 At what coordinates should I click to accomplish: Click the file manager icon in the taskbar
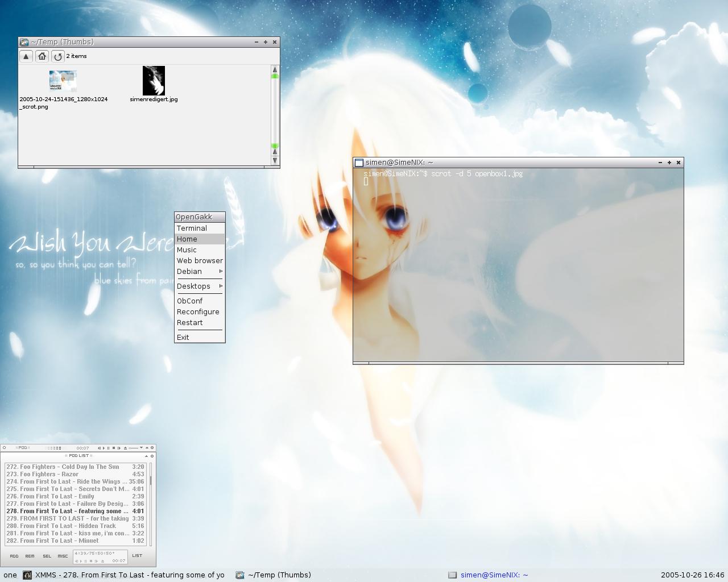coord(240,575)
